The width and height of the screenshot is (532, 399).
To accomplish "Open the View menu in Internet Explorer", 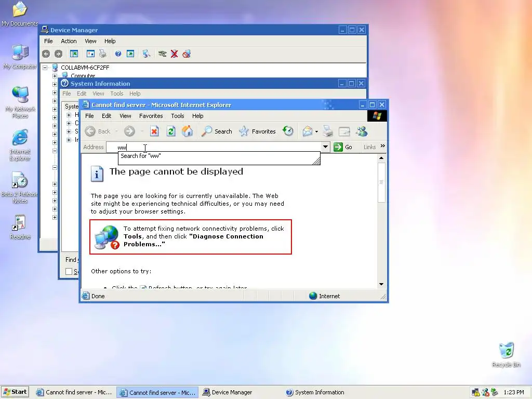I will 125,116.
